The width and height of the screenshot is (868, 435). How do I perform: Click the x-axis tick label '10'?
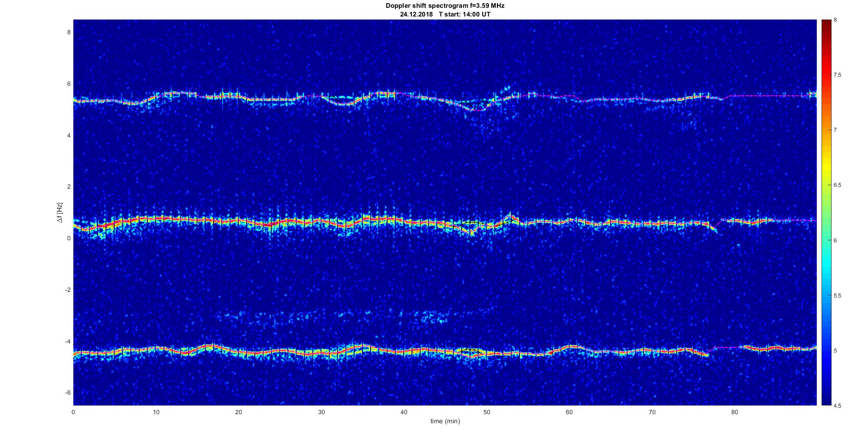pyautogui.click(x=156, y=412)
